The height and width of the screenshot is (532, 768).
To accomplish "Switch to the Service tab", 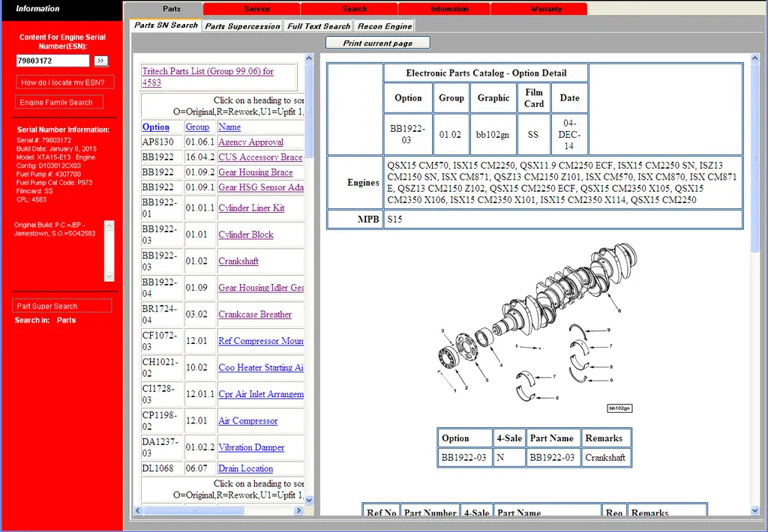I will tap(257, 9).
